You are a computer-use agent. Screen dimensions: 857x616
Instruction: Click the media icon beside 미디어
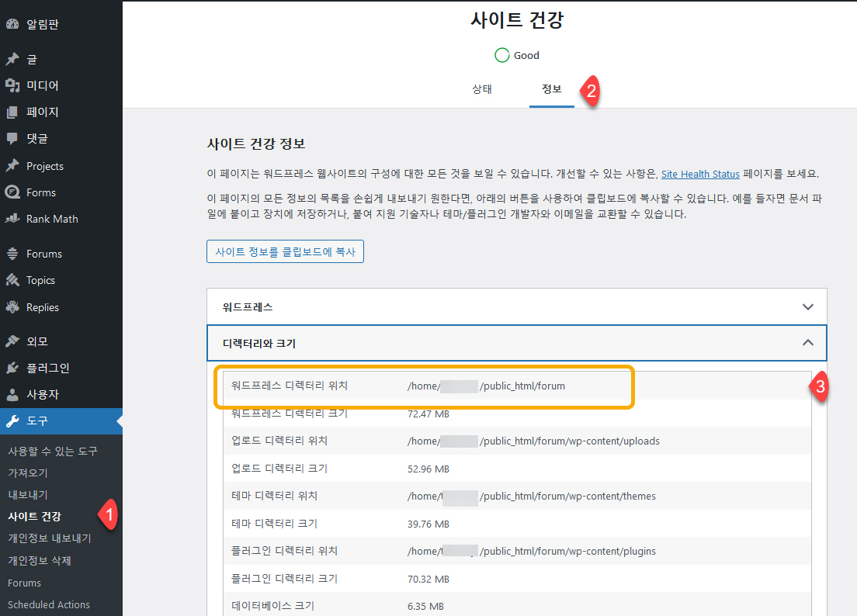[x=12, y=85]
